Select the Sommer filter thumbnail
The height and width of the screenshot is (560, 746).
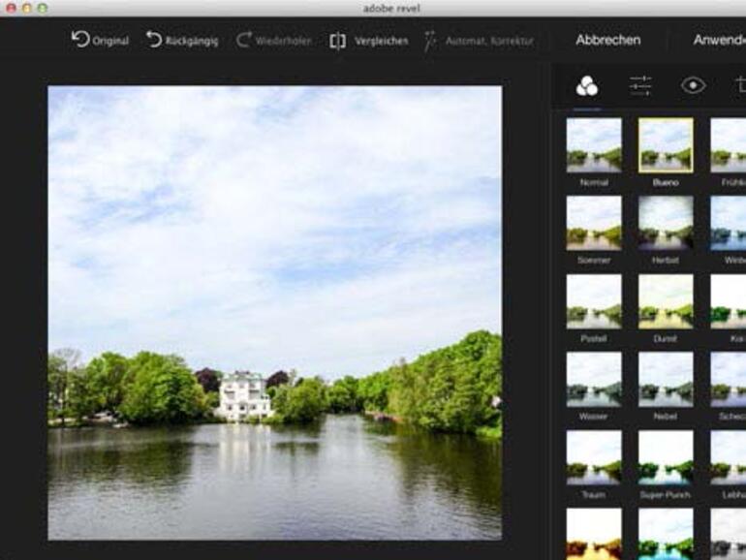[594, 223]
